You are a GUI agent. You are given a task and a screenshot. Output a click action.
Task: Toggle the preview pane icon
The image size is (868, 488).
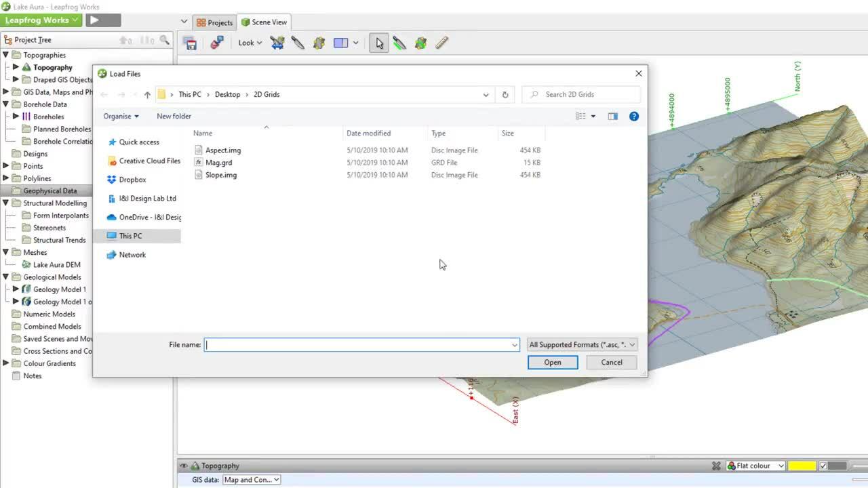tap(613, 116)
